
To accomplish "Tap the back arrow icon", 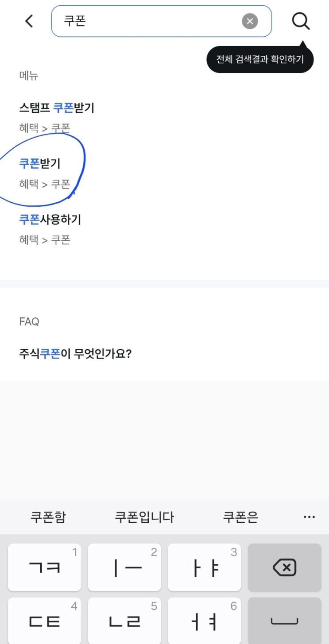I will tap(29, 21).
